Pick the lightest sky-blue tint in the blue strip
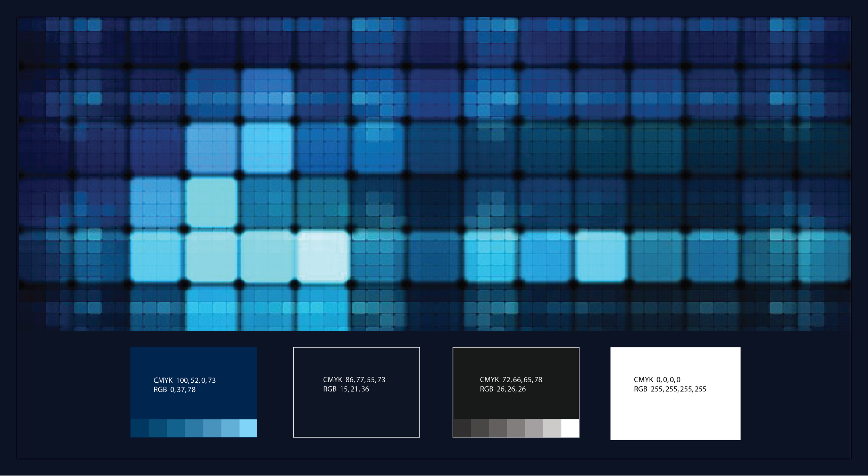This screenshot has height=476, width=868. pyautogui.click(x=248, y=428)
